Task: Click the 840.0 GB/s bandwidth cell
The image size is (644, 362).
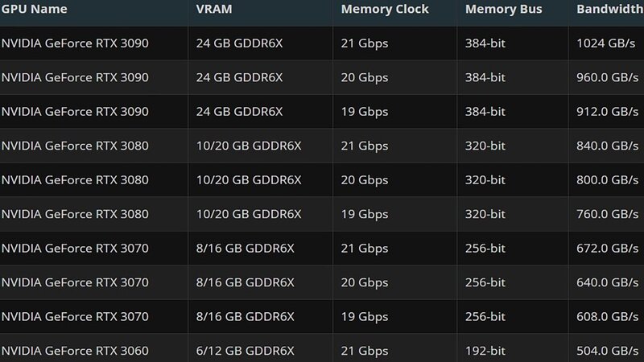Action: [x=608, y=146]
